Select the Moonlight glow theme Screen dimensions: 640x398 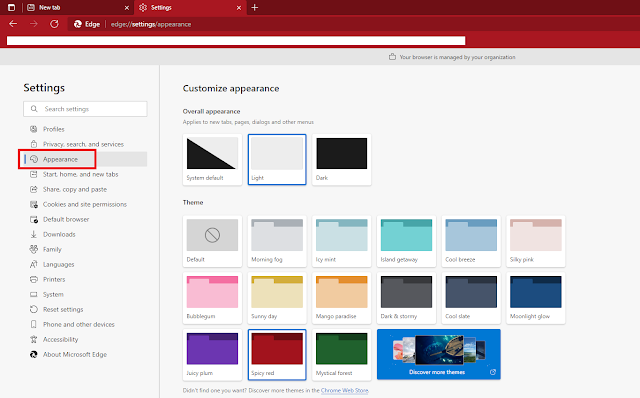pyautogui.click(x=536, y=298)
